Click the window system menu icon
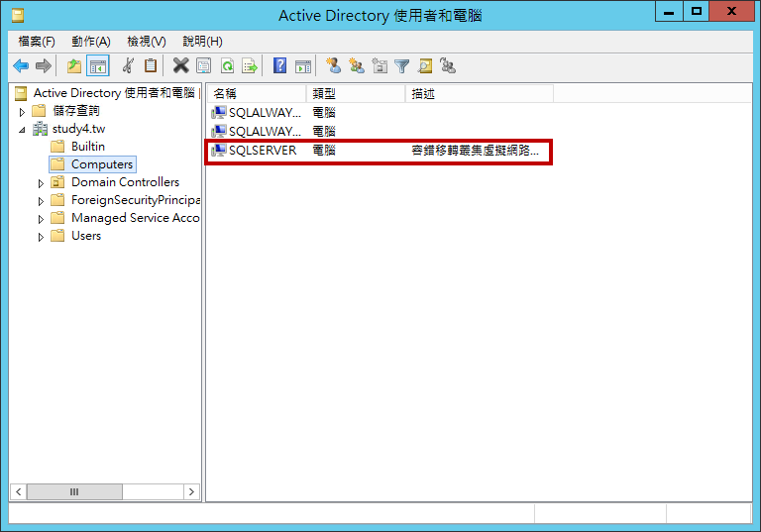The height and width of the screenshot is (532, 761). [18, 16]
